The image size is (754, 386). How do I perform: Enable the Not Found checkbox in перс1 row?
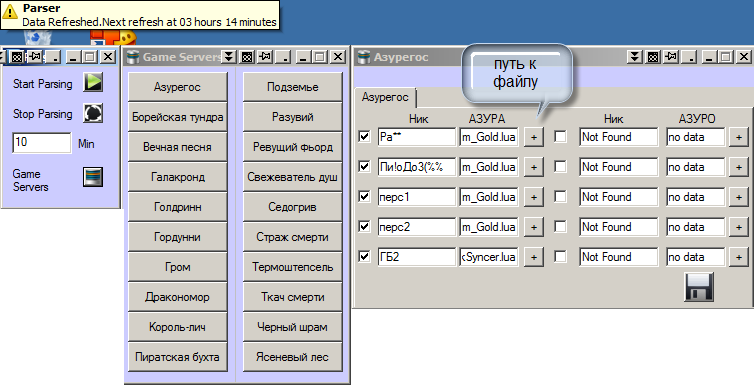pyautogui.click(x=560, y=196)
